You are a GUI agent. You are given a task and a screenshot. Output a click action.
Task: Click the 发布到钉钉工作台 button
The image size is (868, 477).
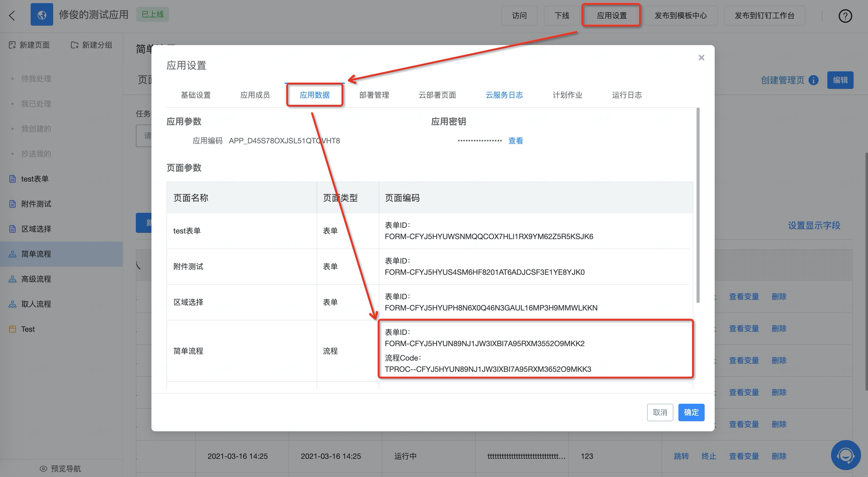click(x=764, y=16)
